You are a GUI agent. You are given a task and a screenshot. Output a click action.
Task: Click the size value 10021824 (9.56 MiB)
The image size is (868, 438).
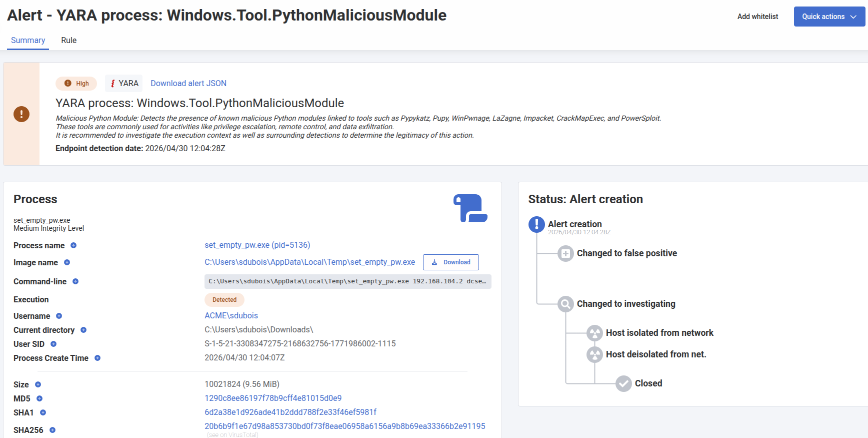(242, 384)
